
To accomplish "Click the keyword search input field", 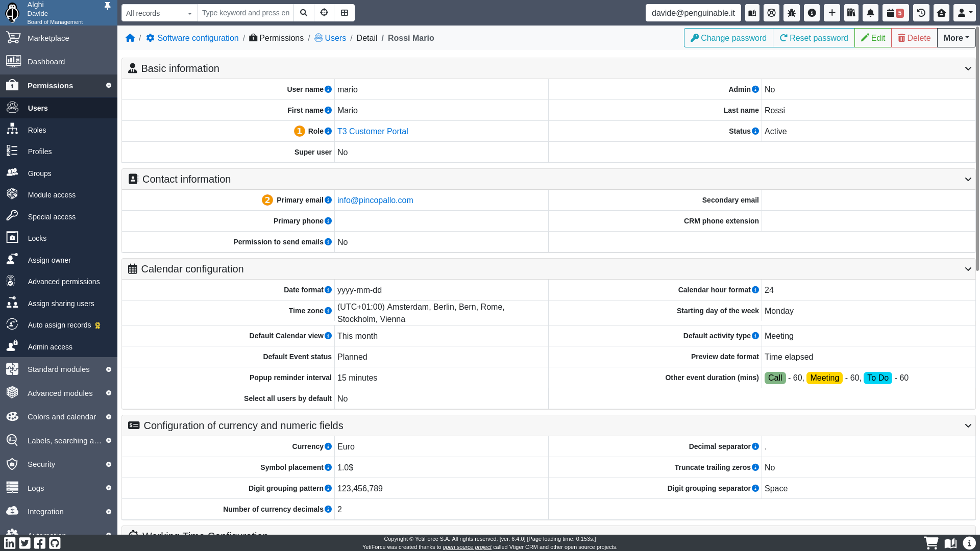I will [246, 13].
